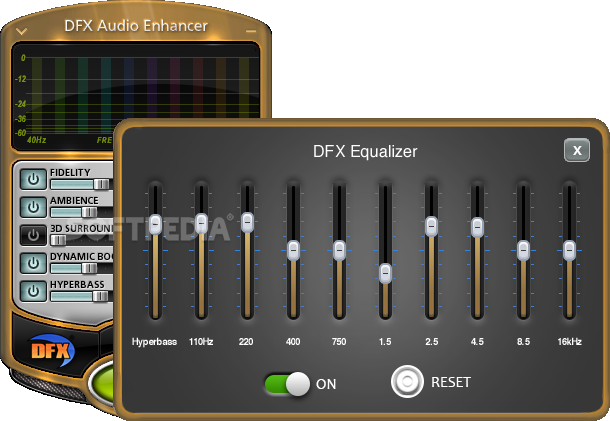Click the "FIDELITY" label
This screenshot has width=610, height=421.
pyautogui.click(x=70, y=172)
